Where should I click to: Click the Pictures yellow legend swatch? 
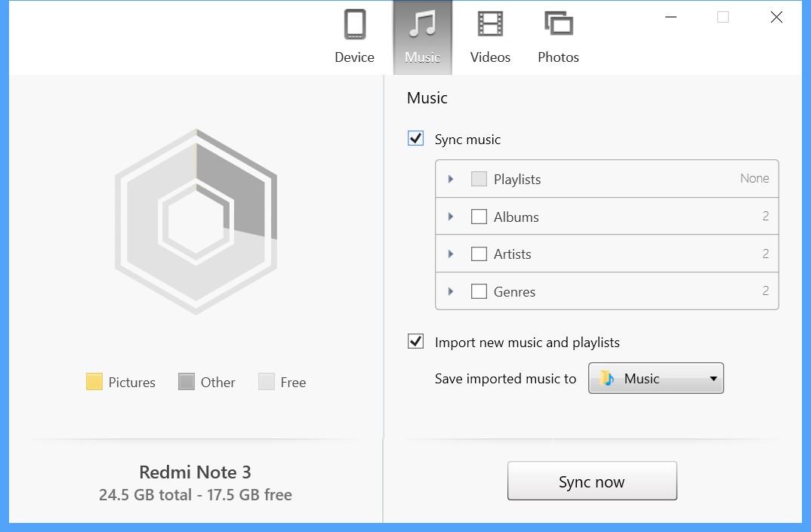click(x=94, y=382)
